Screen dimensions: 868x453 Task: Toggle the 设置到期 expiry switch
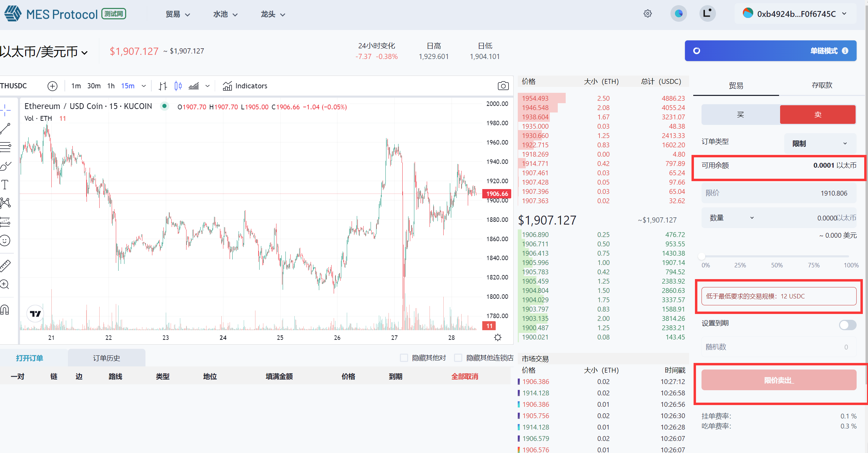pyautogui.click(x=847, y=325)
